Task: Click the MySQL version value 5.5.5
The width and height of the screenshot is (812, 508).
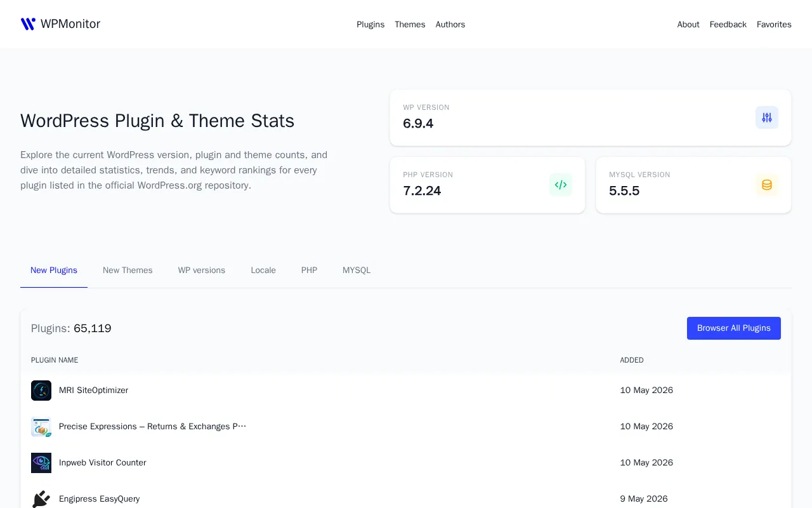Action: 624,190
